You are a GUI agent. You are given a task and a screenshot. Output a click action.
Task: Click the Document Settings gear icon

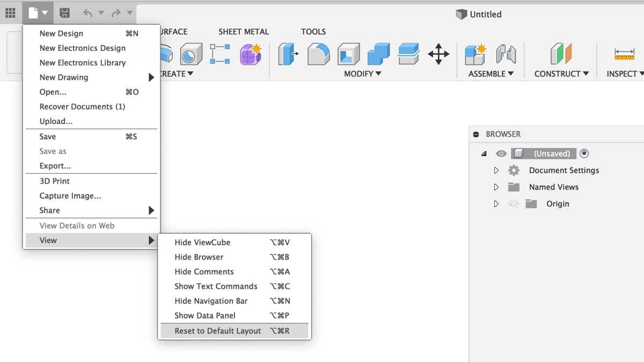[514, 171]
